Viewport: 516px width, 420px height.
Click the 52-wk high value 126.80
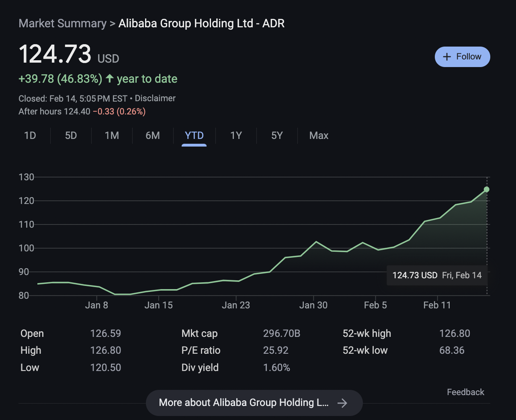[455, 333]
